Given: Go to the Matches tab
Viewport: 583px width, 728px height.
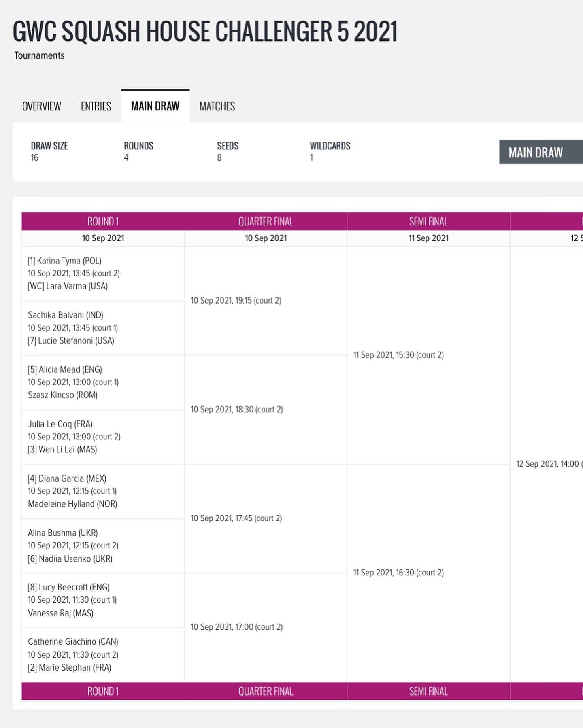Looking at the screenshot, I should [x=217, y=106].
